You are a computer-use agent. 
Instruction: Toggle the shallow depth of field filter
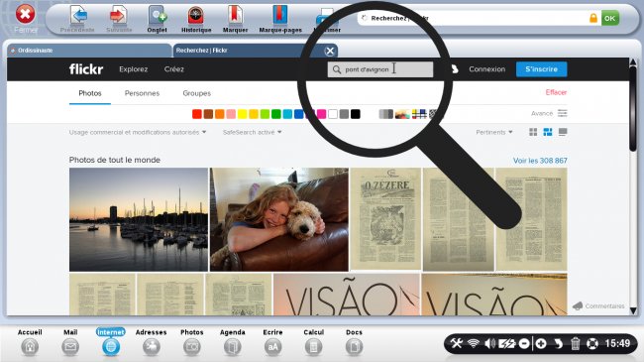tap(402, 114)
